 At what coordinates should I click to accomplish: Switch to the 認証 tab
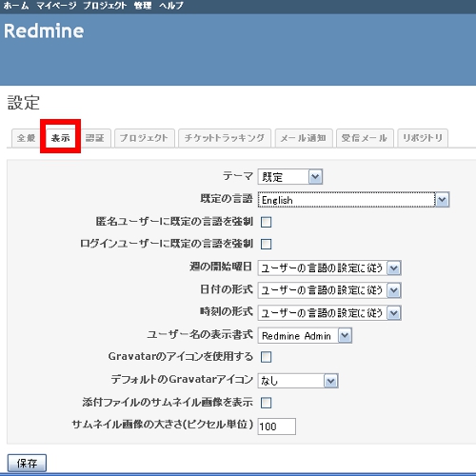click(94, 138)
